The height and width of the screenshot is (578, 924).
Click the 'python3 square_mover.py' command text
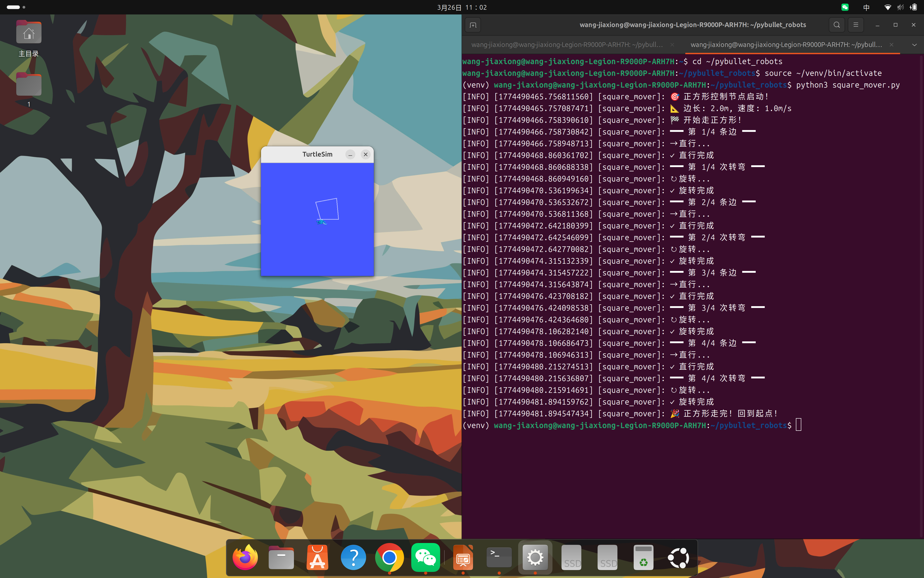[x=848, y=85]
